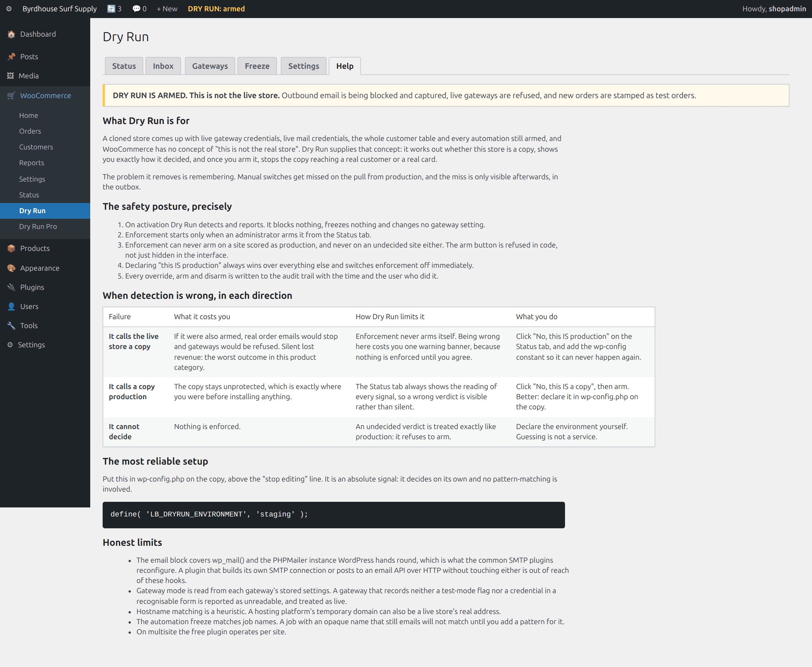Click the 'What it costs you' column header
Screen dimensions: 812x667
[259, 317]
